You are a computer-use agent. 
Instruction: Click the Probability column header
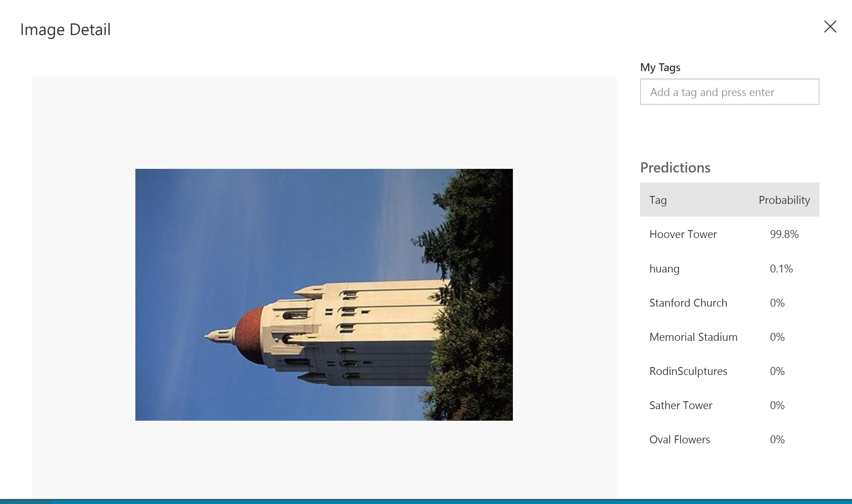coord(784,200)
